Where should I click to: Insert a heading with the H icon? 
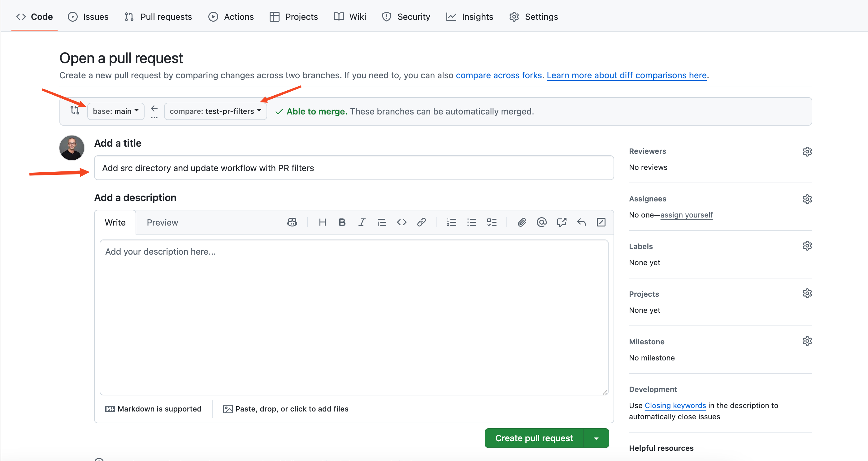pyautogui.click(x=322, y=222)
